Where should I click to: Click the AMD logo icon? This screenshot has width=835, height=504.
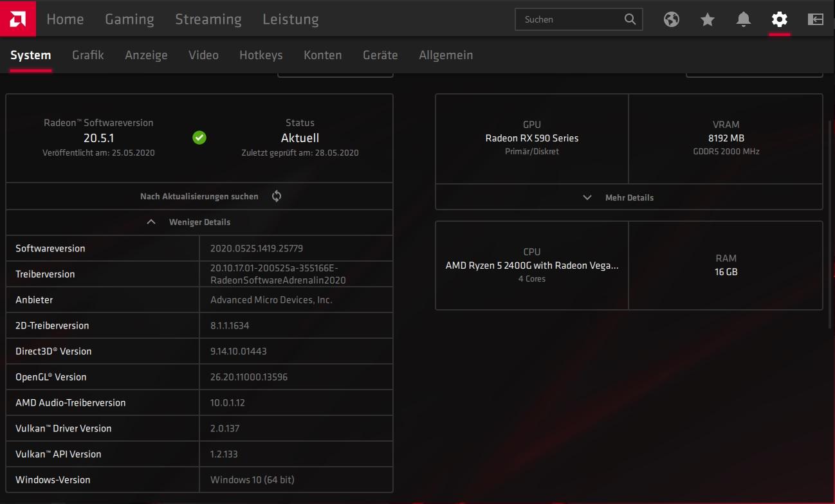click(x=18, y=19)
